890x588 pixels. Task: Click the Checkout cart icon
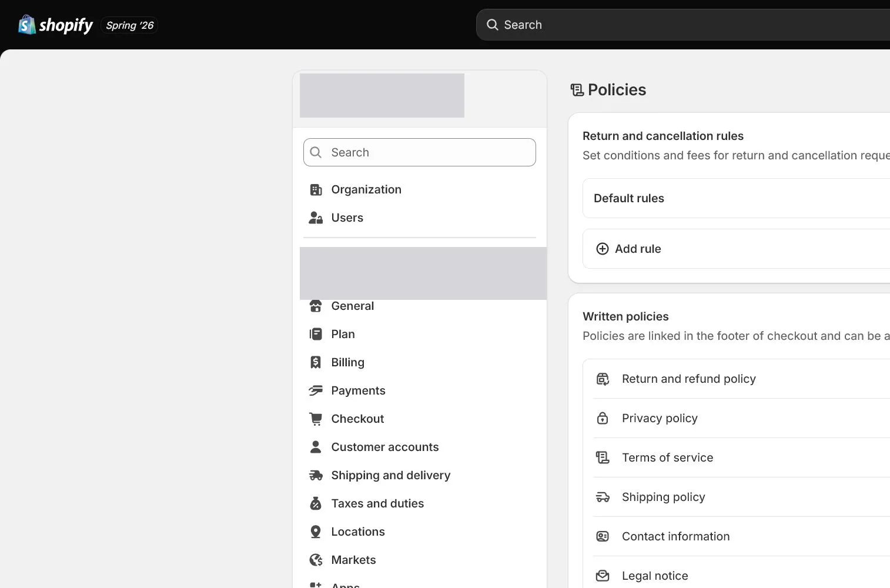316,419
